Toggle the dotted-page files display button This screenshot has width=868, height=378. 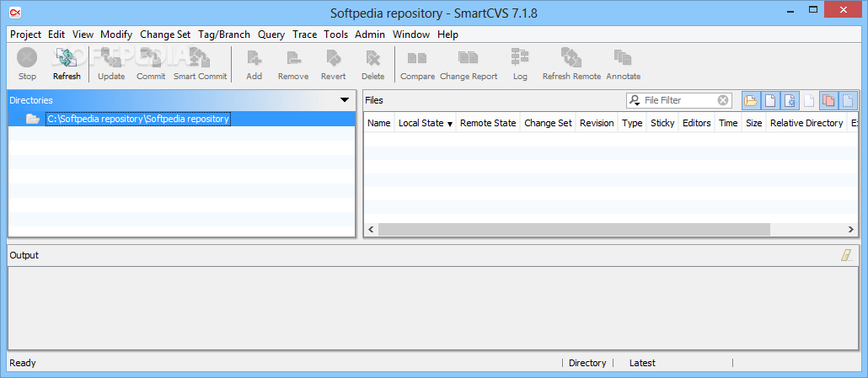(x=848, y=100)
